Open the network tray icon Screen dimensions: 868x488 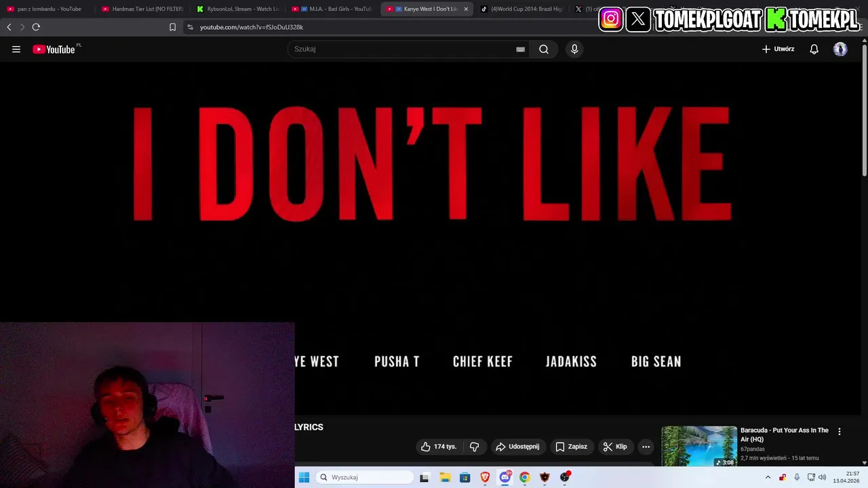(811, 477)
